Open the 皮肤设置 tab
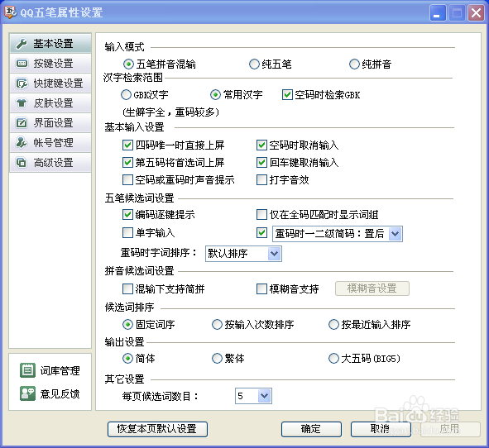Screen dimensions: 489x448 (50, 103)
